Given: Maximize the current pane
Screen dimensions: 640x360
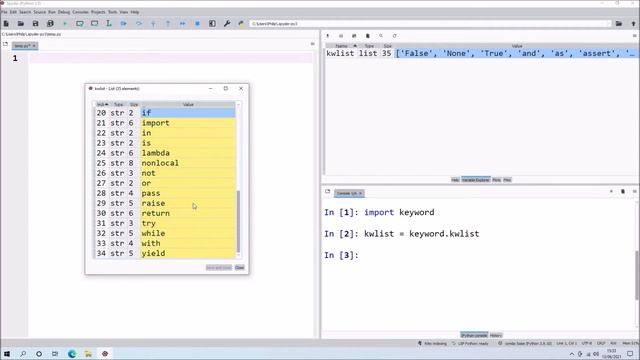Looking at the screenshot, I should point(212,24).
